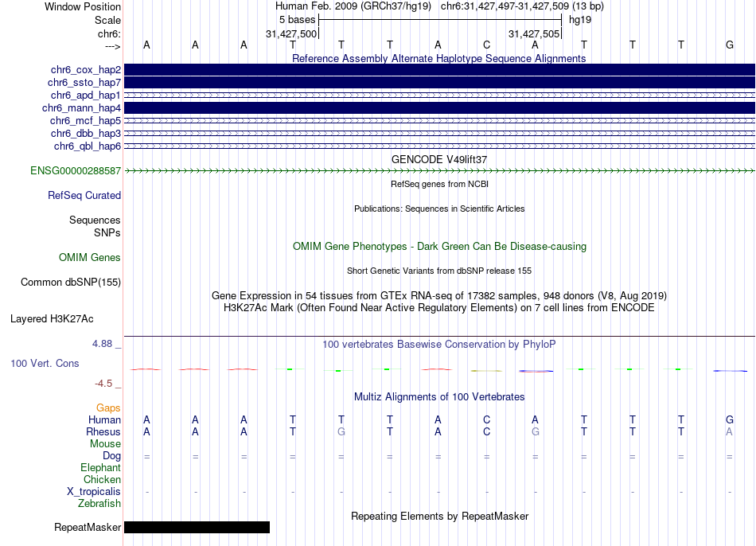Click the chr6_mann_hap4 dark blue alignment bar
Screen dimensions: 756x546
[439, 108]
